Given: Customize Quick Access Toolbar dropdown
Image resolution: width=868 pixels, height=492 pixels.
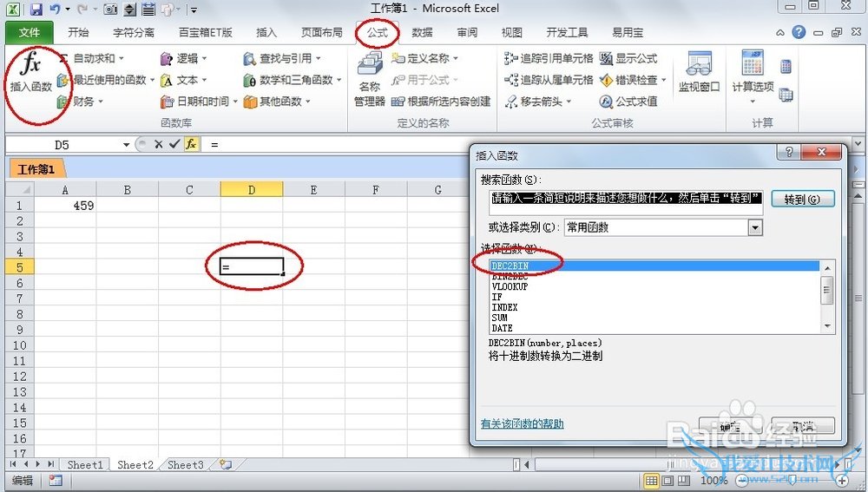Looking at the screenshot, I should (194, 10).
